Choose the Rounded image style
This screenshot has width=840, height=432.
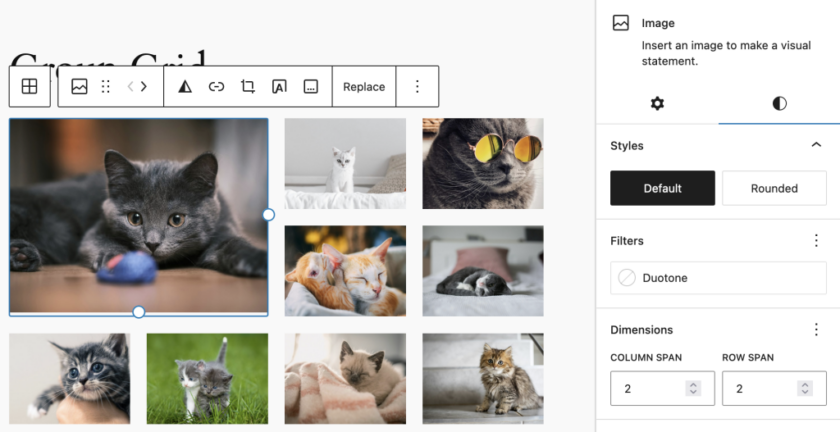pyautogui.click(x=774, y=188)
